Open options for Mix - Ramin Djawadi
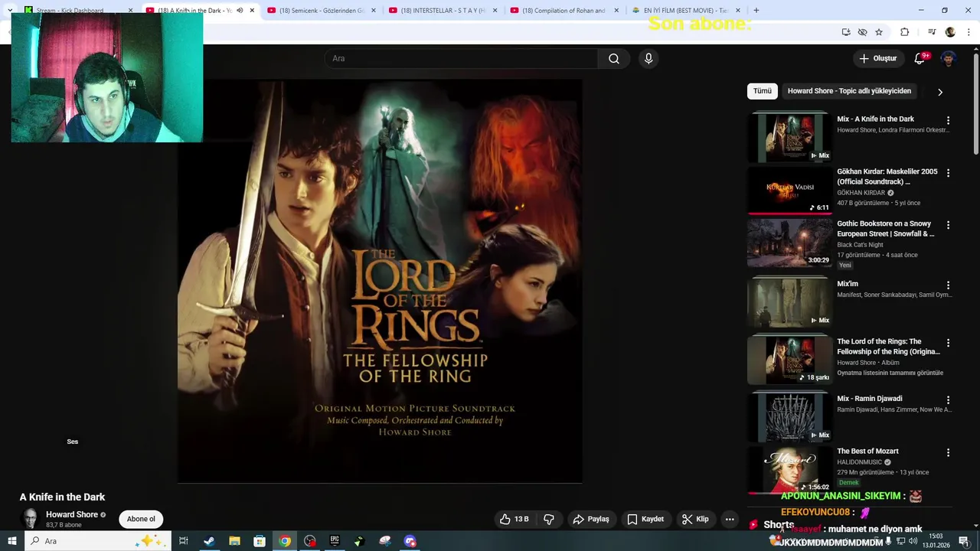Viewport: 980px width, 551px height. (948, 400)
